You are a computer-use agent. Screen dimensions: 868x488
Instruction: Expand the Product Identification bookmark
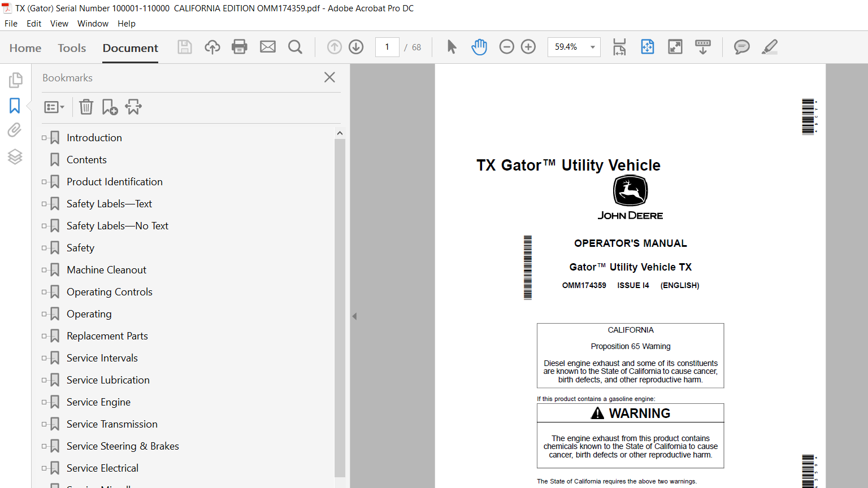click(44, 182)
